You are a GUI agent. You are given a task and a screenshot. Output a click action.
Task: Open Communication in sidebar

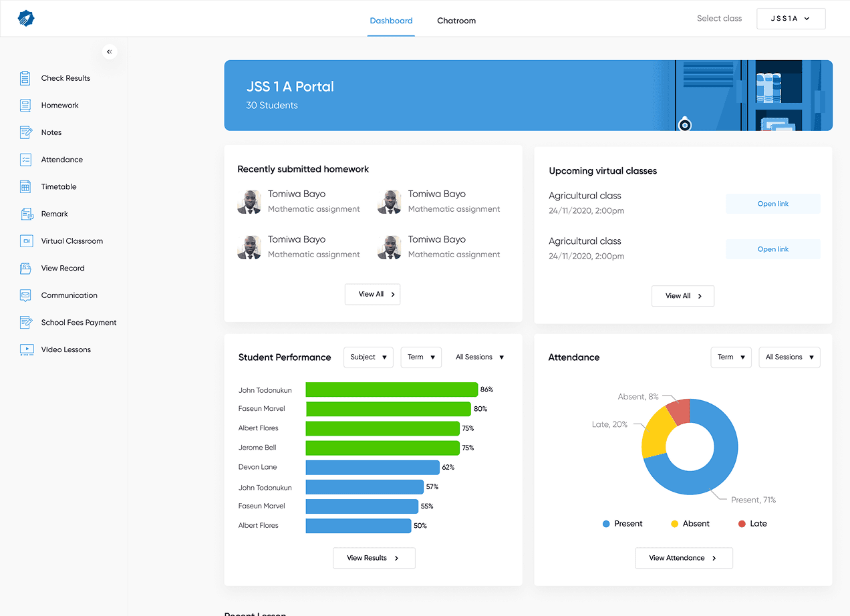(x=69, y=295)
